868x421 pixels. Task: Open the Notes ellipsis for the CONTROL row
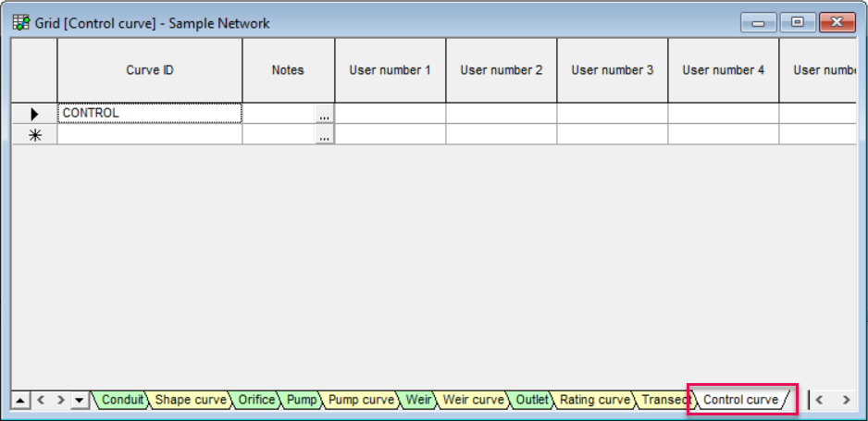tap(325, 115)
